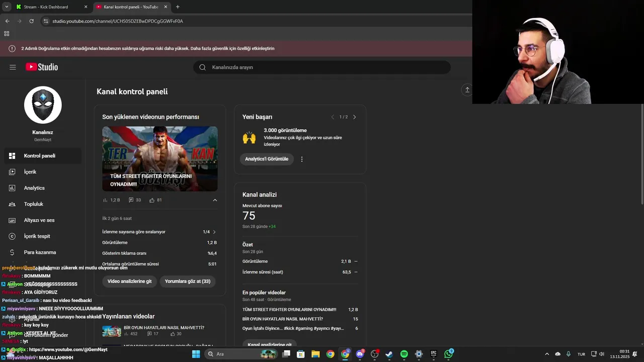
Task: Open File Explorer from the taskbar
Action: 315,354
